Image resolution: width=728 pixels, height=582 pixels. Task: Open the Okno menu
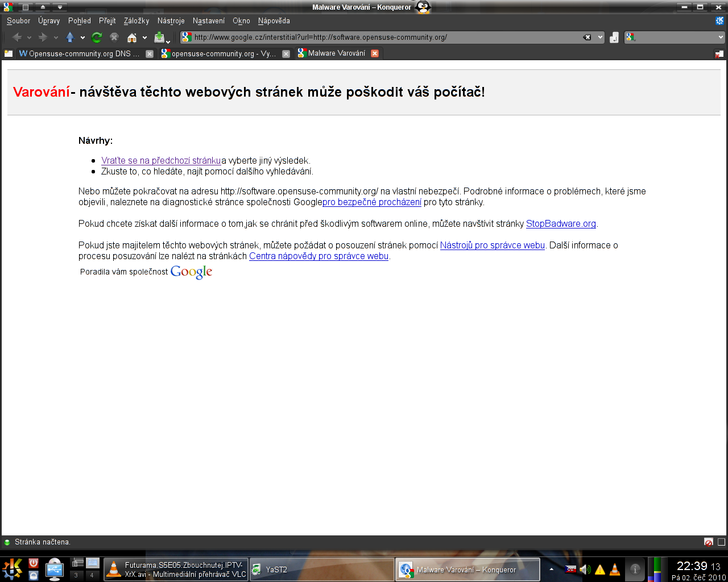click(241, 21)
